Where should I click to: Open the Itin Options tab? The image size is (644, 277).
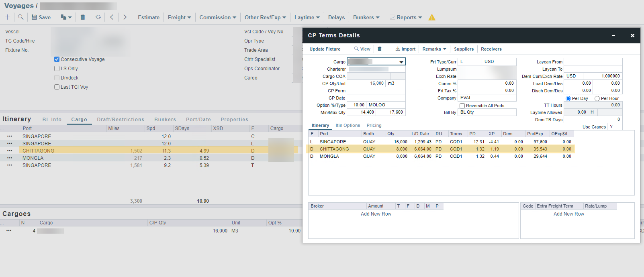coord(348,125)
